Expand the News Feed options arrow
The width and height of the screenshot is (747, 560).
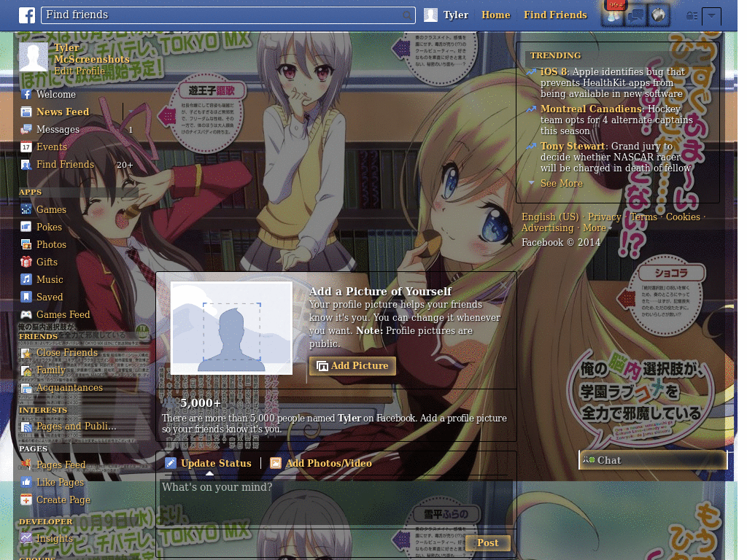131,112
